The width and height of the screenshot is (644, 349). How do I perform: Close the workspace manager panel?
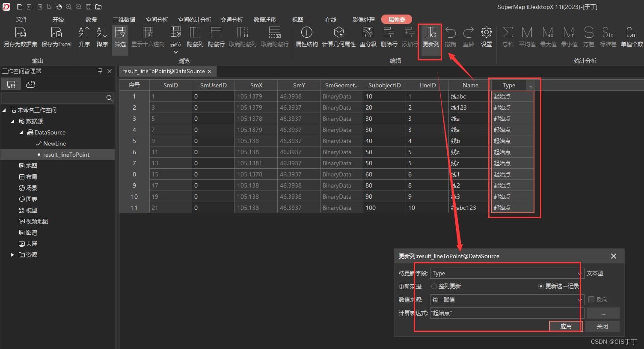pos(110,71)
